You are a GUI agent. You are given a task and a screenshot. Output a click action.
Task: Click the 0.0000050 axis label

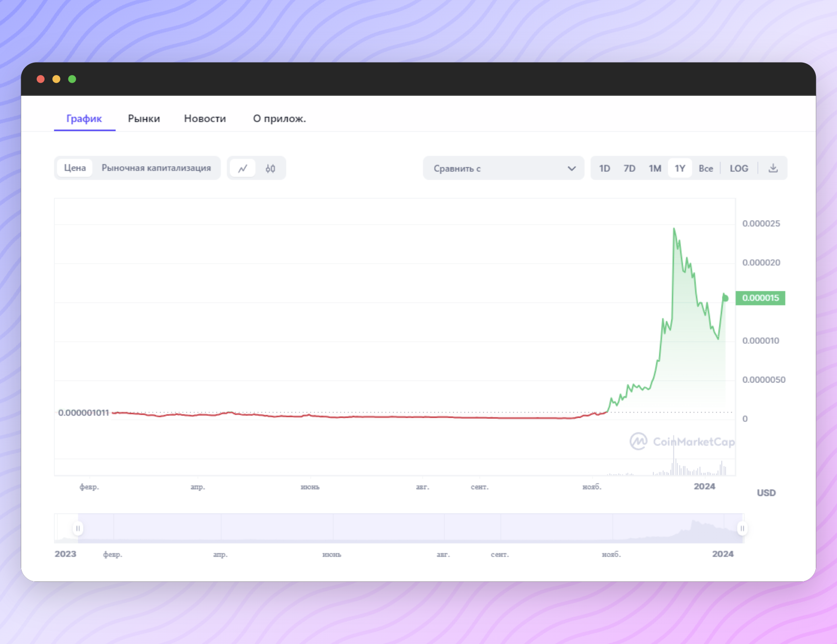(763, 379)
